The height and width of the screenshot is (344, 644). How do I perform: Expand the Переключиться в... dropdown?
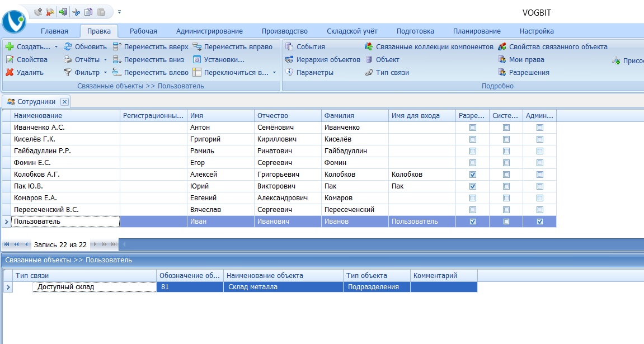coord(274,73)
